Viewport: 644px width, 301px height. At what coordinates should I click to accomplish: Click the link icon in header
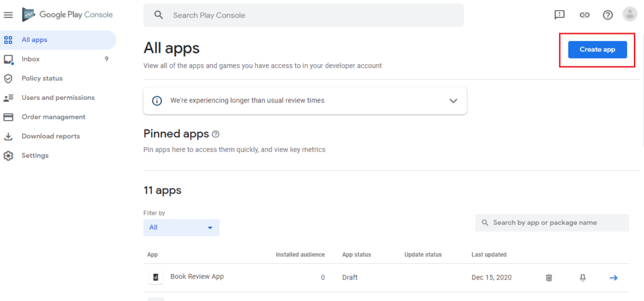(x=584, y=15)
